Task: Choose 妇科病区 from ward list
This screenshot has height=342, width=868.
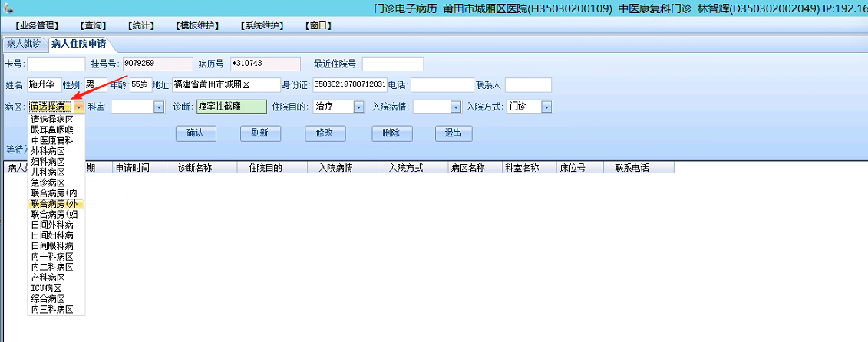Action: pos(56,162)
